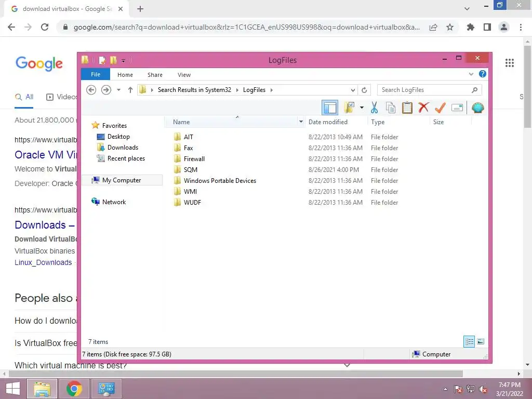The image size is (532, 399).
Task: Click the red X Delete icon in toolbar
Action: (x=423, y=108)
